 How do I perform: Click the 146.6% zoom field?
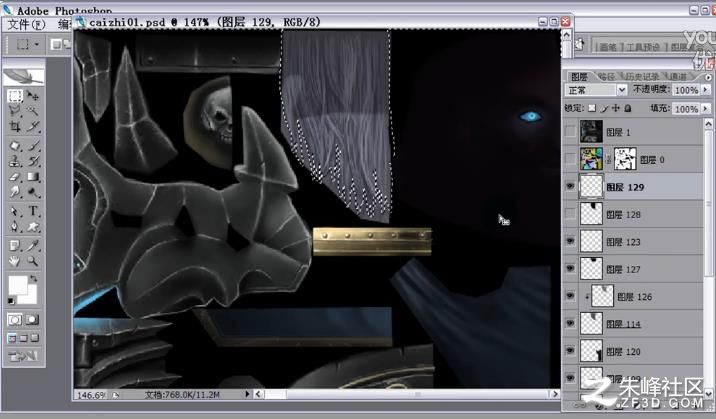point(91,395)
